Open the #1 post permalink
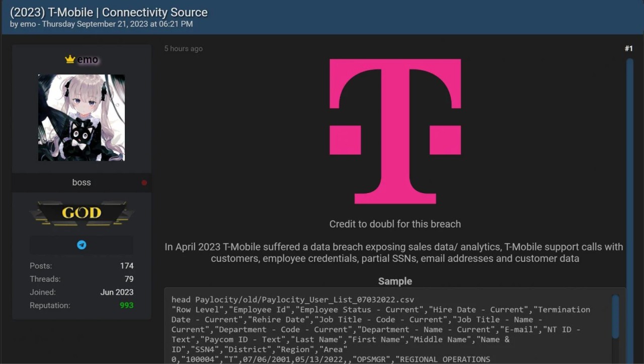The width and height of the screenshot is (644, 364). pos(628,48)
